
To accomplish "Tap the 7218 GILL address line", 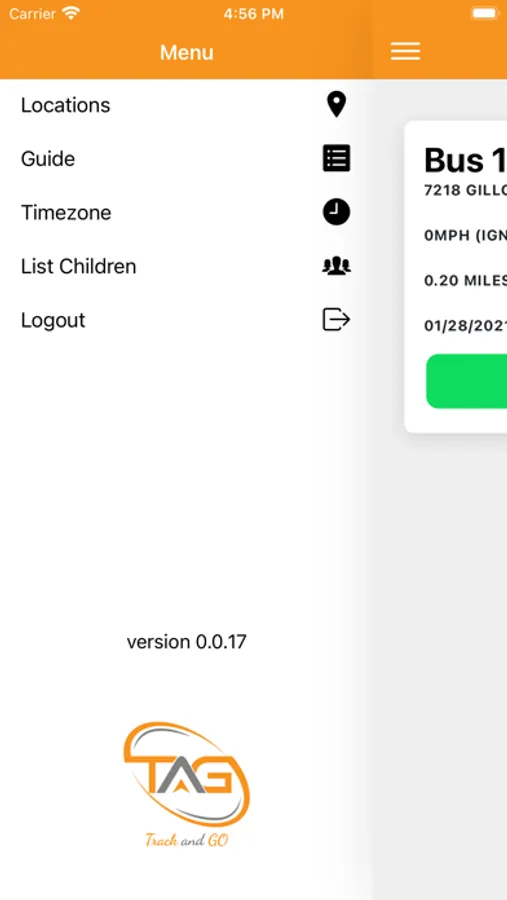I will pos(465,191).
